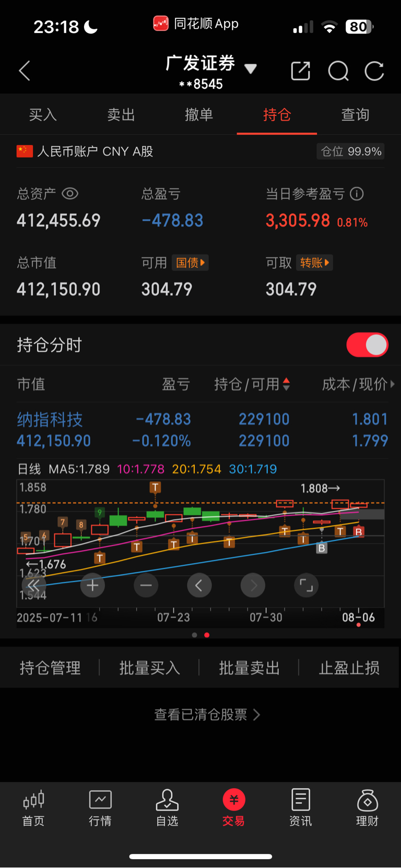401x868 pixels.
Task: Refresh the account with the reload icon
Action: click(374, 70)
